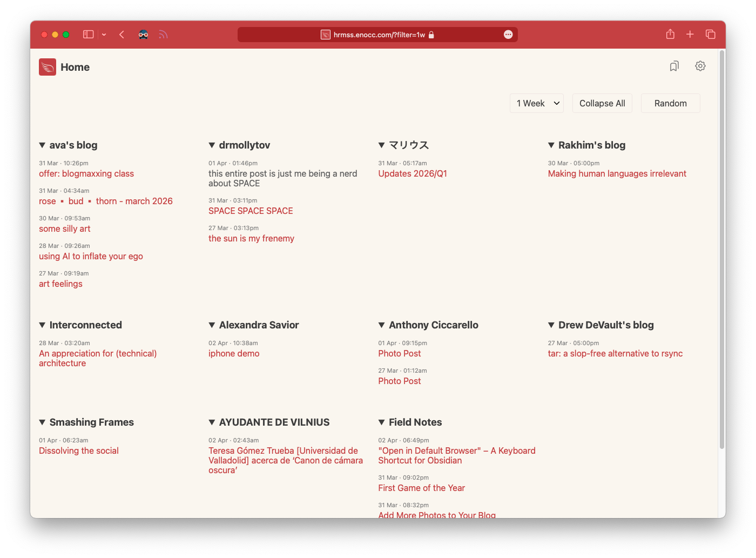This screenshot has height=558, width=756.
Task: Click the Collapse All button
Action: coord(602,103)
